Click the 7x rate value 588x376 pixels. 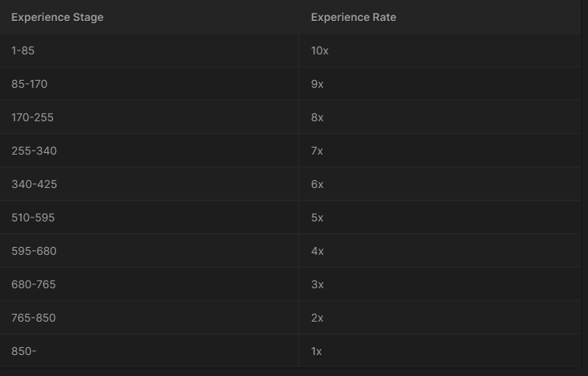tap(317, 151)
